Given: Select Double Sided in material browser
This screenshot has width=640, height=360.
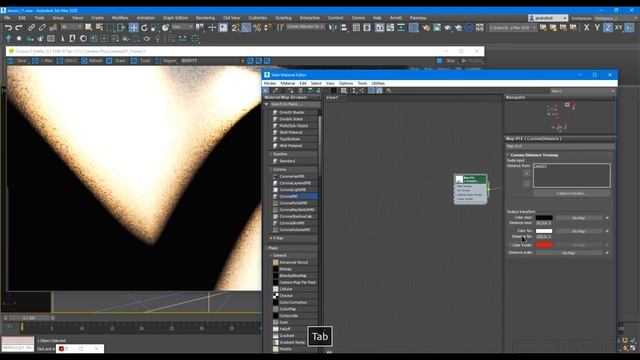Looking at the screenshot, I should point(295,119).
